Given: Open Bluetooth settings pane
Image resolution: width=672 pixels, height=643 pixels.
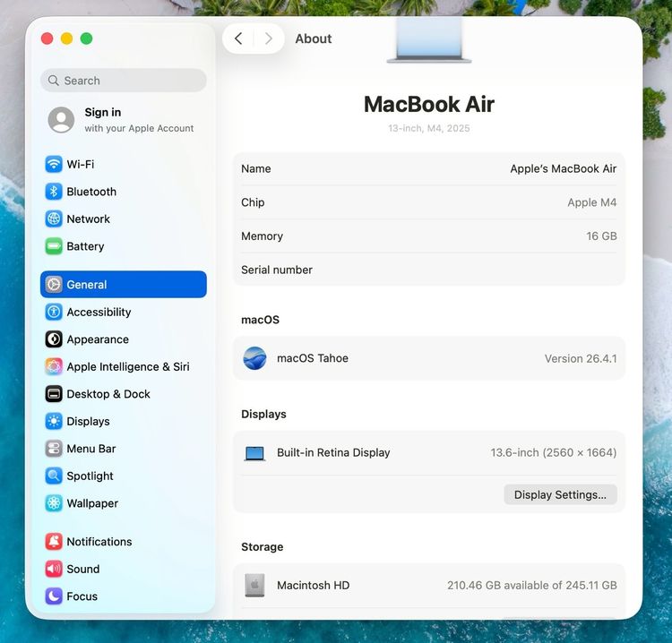Looking at the screenshot, I should (x=124, y=192).
